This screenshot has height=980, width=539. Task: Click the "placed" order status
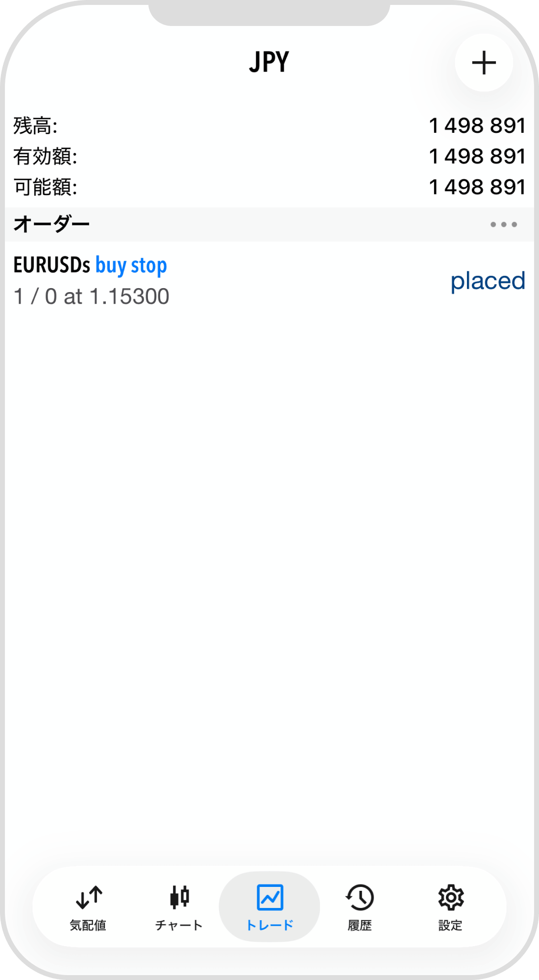(488, 281)
